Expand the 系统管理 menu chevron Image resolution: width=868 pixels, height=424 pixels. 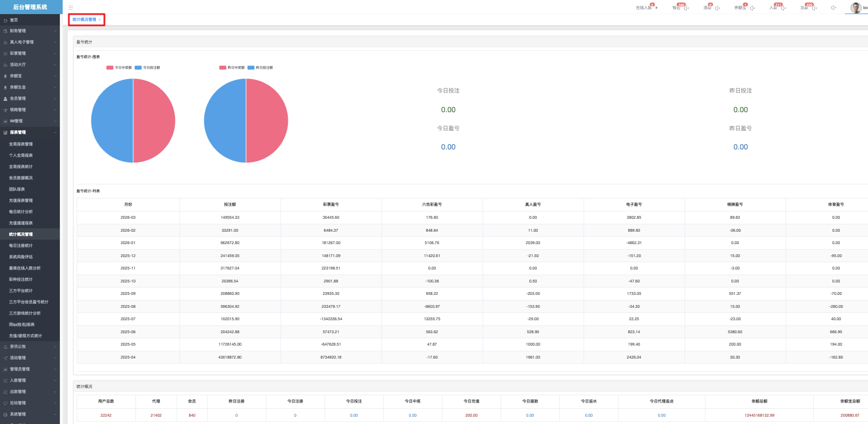(x=55, y=414)
